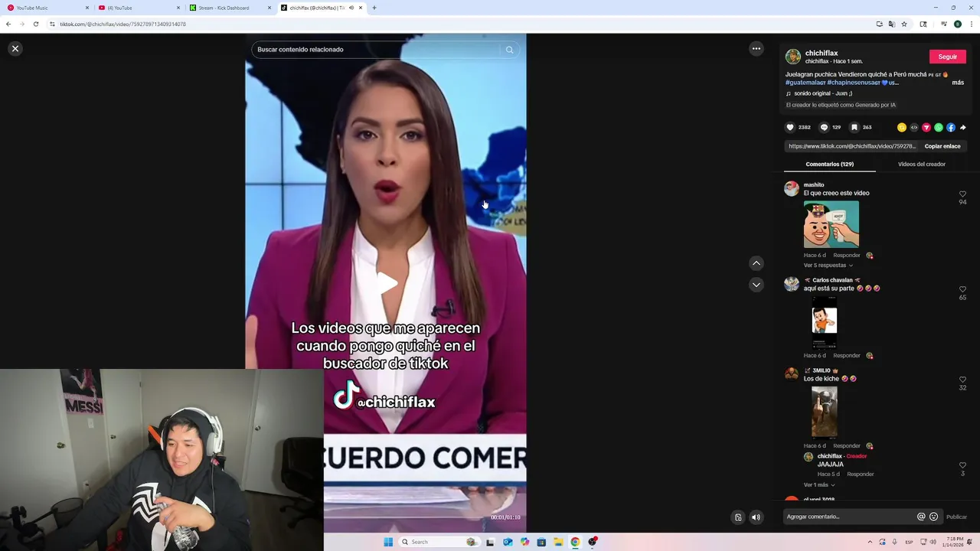Expand Ver 1 más replies
This screenshot has height=551, width=980.
point(818,485)
